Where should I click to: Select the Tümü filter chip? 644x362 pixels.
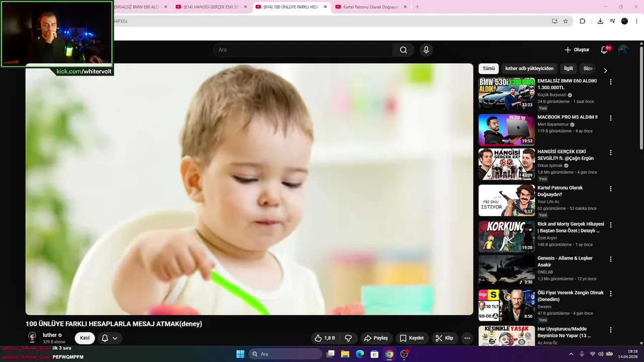pyautogui.click(x=489, y=68)
